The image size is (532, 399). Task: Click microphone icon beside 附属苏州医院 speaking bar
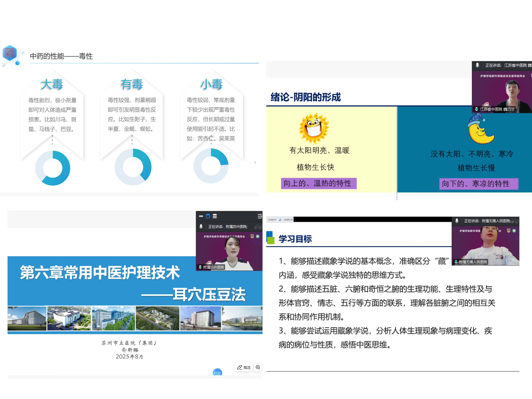point(201,226)
